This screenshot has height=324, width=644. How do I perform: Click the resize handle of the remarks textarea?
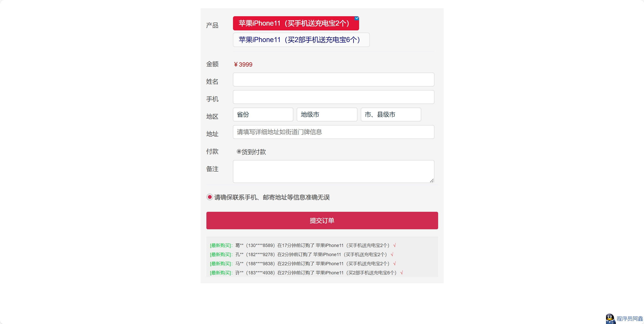pos(432,180)
